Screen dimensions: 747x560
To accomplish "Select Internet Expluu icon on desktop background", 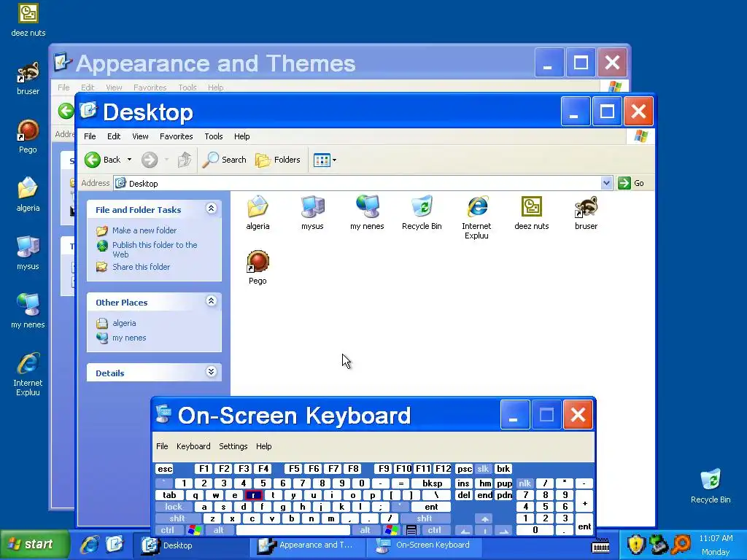I will [x=28, y=374].
